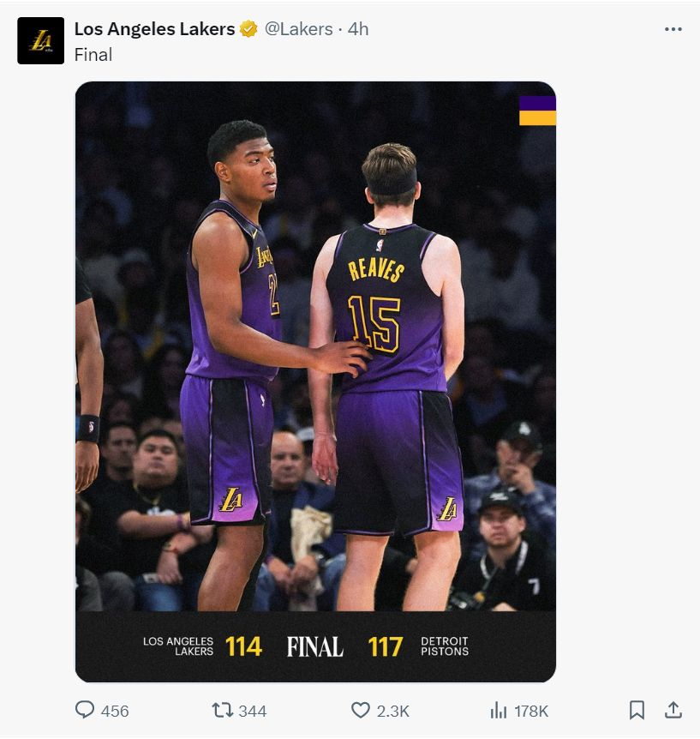Click the "Final" tweet text
Viewport: 700px width, 739px height.
coord(93,54)
